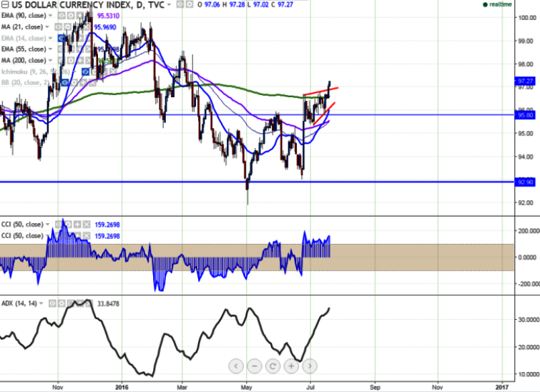The height and width of the screenshot is (392, 540).
Task: Click the 100.00 label on price axis
Action: click(x=527, y=18)
